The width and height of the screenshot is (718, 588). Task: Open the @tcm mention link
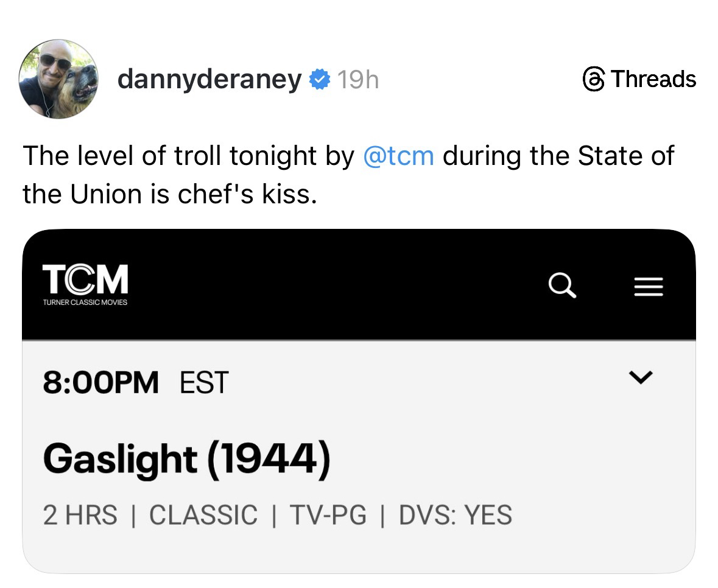[x=398, y=156]
